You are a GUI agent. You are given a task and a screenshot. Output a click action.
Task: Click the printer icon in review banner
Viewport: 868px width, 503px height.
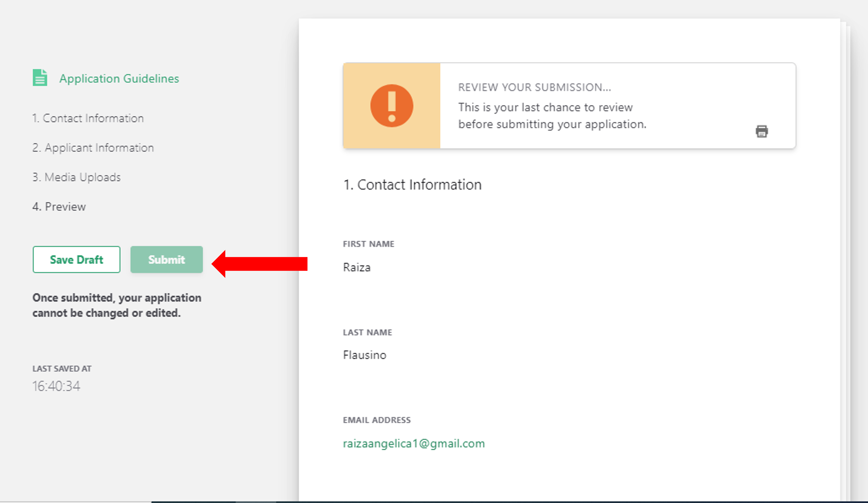click(x=762, y=131)
